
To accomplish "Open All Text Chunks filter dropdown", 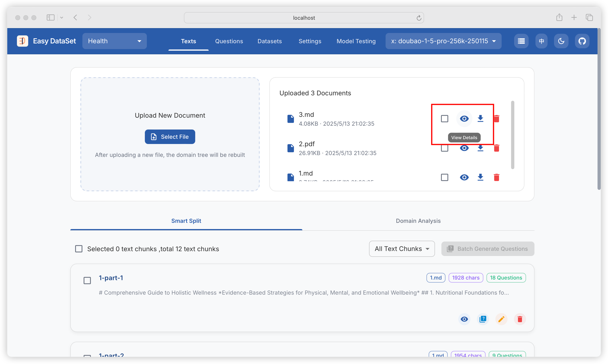I will point(402,249).
